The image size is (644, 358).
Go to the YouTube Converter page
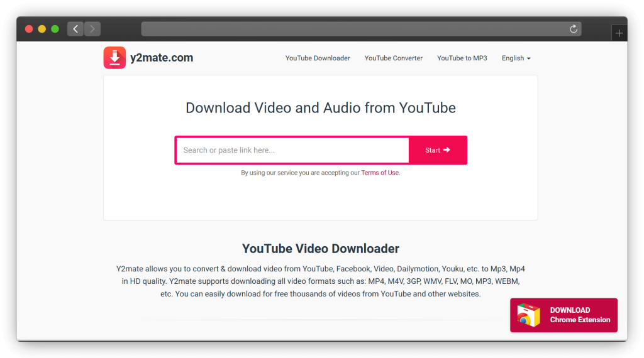[394, 58]
